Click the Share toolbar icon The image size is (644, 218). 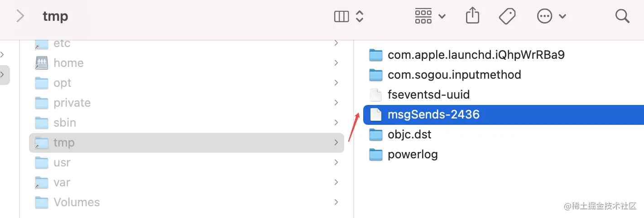tap(472, 17)
